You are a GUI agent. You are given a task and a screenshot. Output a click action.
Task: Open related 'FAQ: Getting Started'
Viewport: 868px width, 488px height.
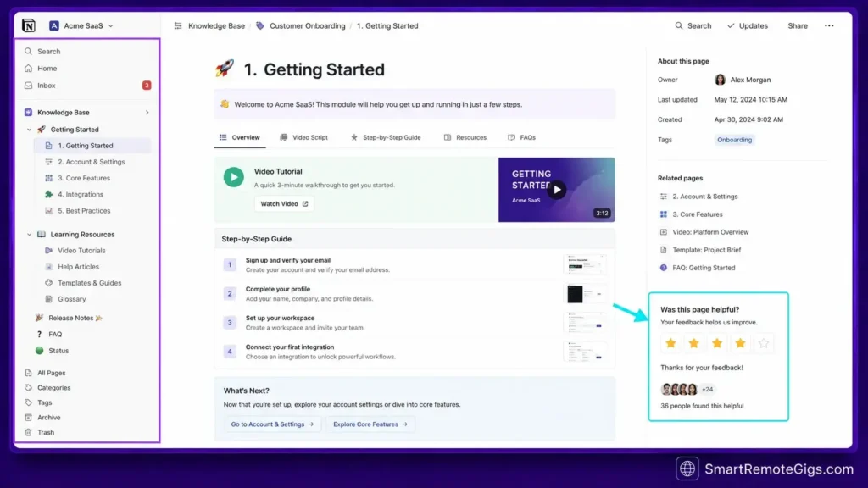coord(697,268)
